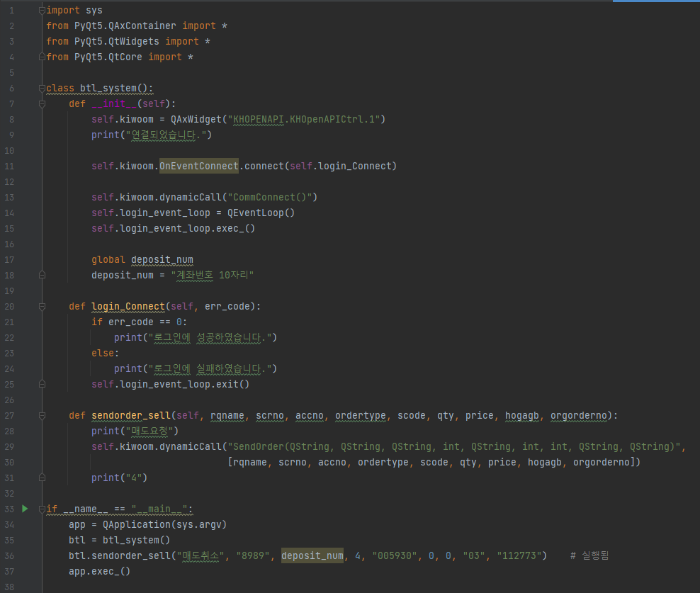Click the "005930" stock code string

click(x=395, y=555)
